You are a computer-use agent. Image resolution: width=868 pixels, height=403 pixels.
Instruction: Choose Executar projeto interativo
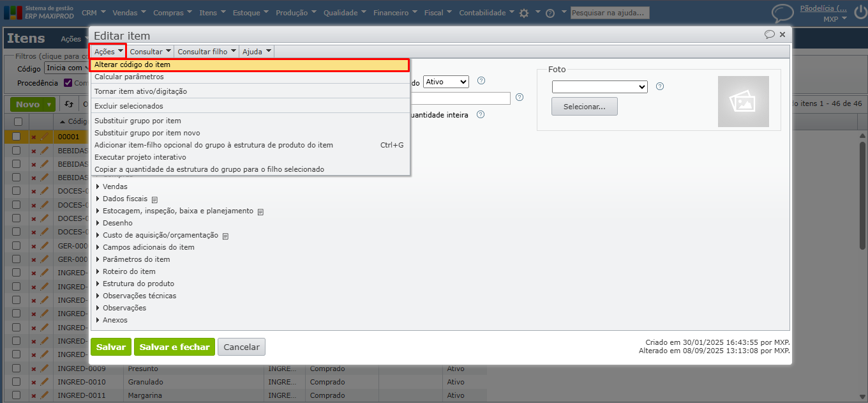(250, 157)
